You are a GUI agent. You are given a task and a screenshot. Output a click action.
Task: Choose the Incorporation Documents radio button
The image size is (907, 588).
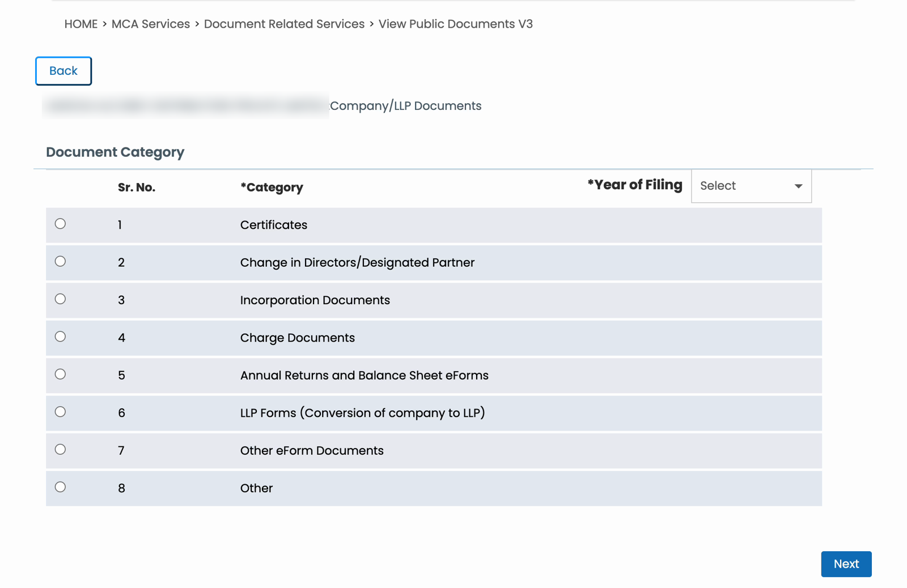click(x=60, y=299)
